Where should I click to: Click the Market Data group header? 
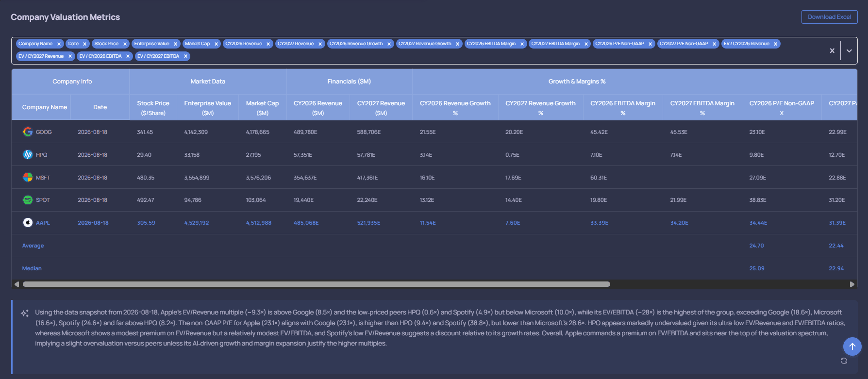208,82
